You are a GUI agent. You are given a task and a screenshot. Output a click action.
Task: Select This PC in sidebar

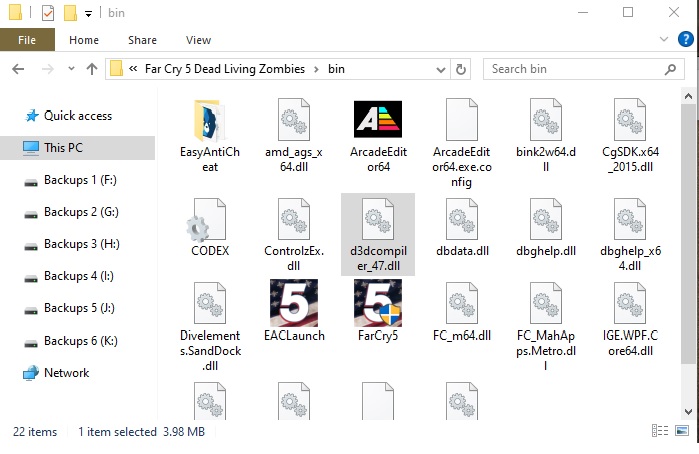click(x=78, y=148)
